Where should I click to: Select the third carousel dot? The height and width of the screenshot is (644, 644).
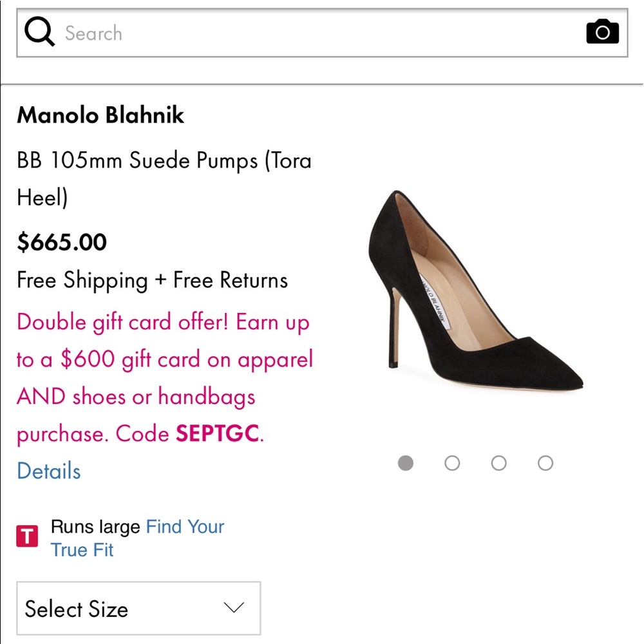point(499,463)
